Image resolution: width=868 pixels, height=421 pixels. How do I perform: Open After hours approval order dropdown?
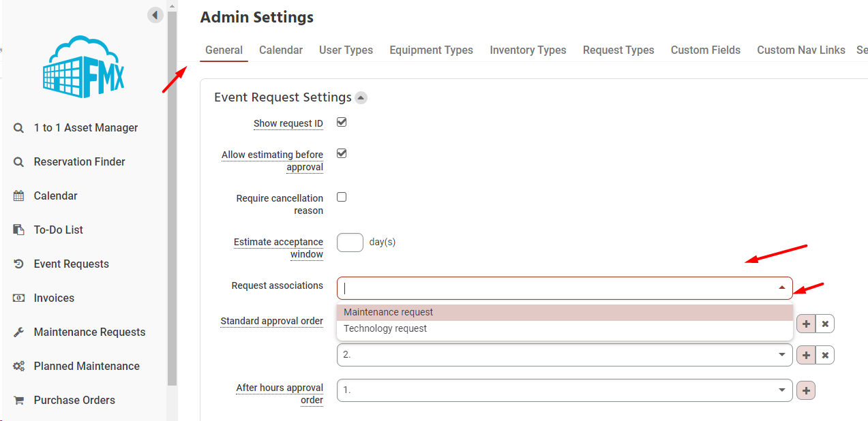(565, 390)
